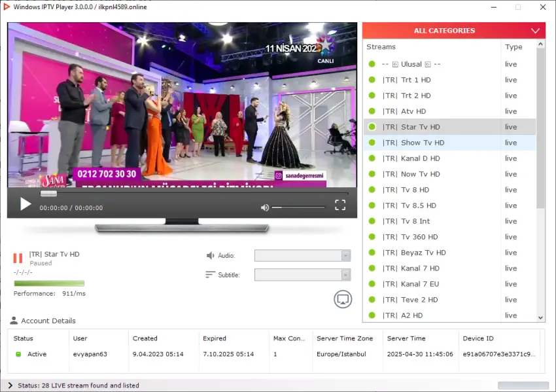Click the volume slider in the player
This screenshot has width=556, height=392.
tap(298, 207)
